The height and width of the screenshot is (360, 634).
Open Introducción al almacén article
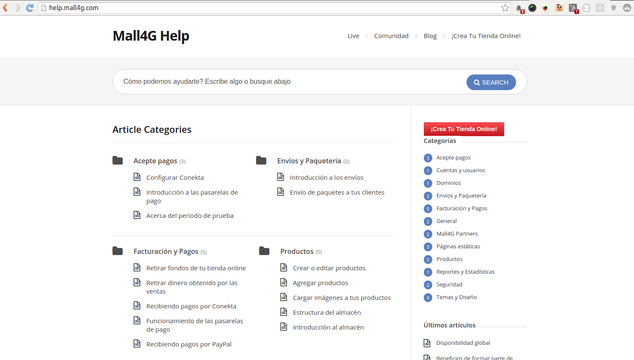[328, 327]
